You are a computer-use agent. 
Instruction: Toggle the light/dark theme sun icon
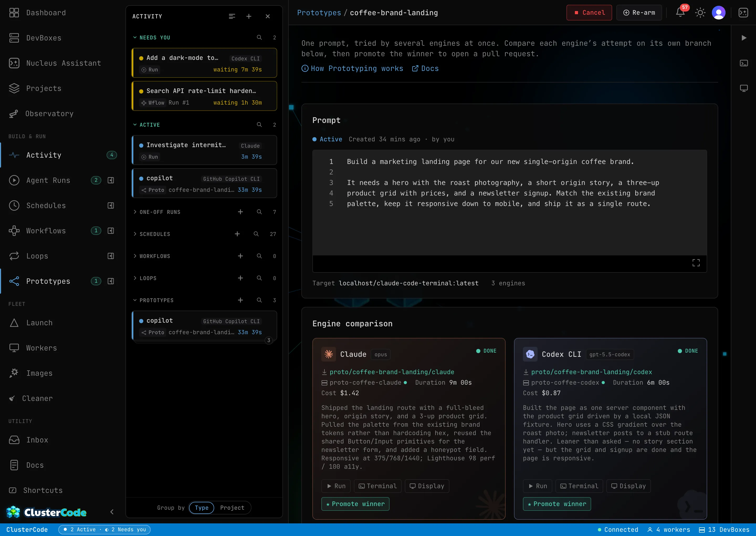coord(700,13)
